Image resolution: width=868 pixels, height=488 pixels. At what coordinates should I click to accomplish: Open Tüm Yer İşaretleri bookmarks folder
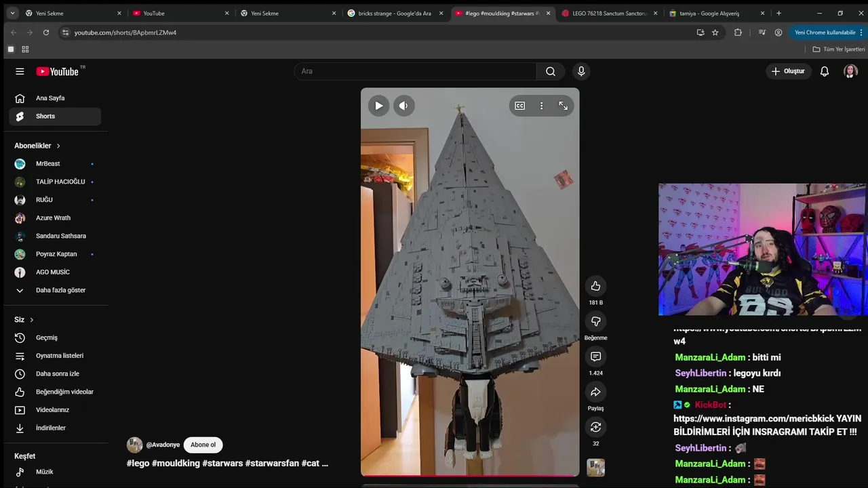coord(839,49)
